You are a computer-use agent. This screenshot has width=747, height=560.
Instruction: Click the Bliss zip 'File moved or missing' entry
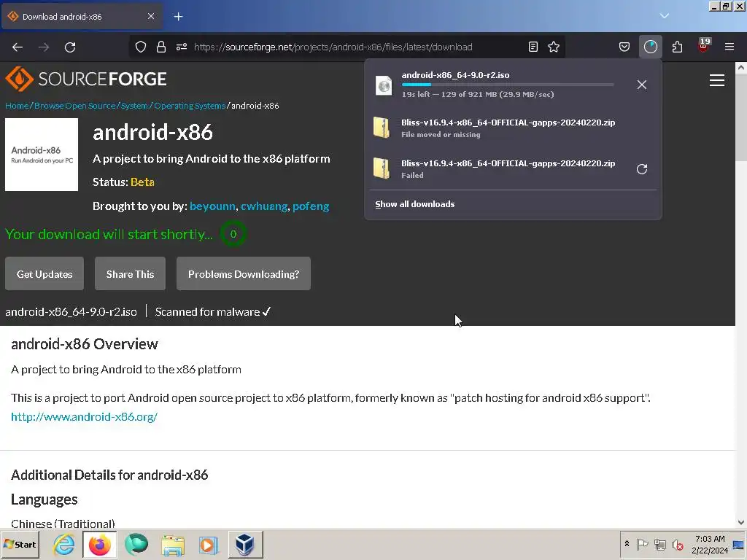[513, 128]
